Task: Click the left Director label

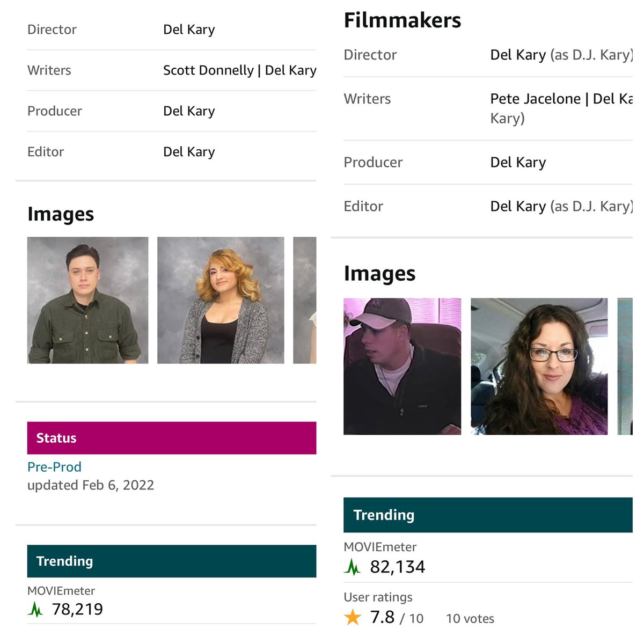Action: tap(52, 30)
